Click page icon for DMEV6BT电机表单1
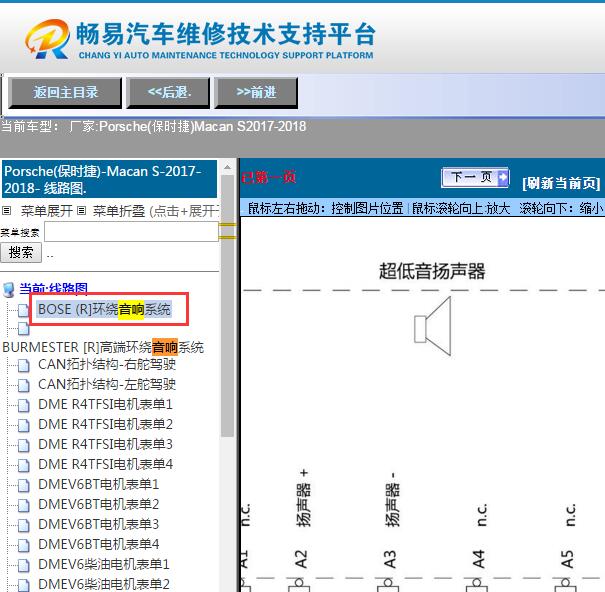This screenshot has height=592, width=605. coord(23,485)
